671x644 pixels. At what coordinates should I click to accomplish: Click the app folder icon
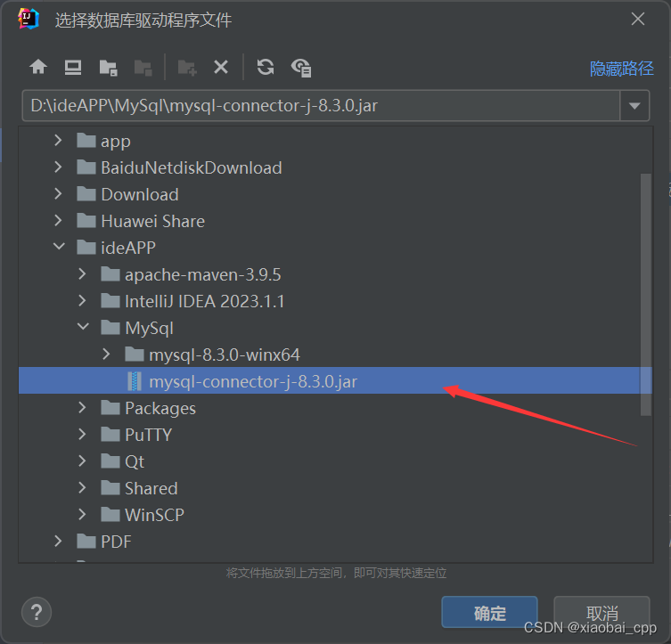86,140
